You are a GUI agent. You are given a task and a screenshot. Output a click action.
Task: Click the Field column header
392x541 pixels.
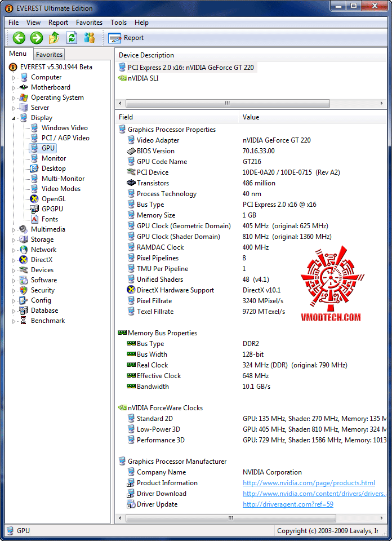coord(177,117)
